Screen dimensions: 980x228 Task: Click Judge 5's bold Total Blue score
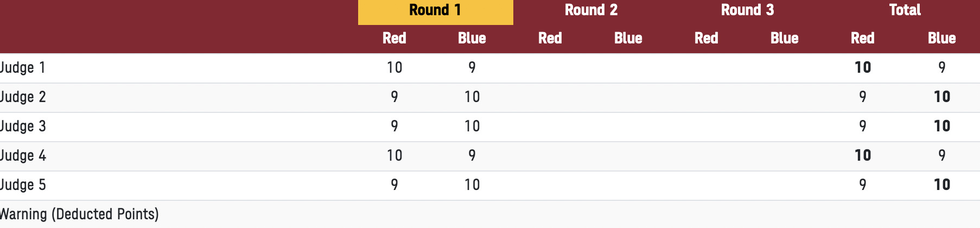(x=941, y=185)
